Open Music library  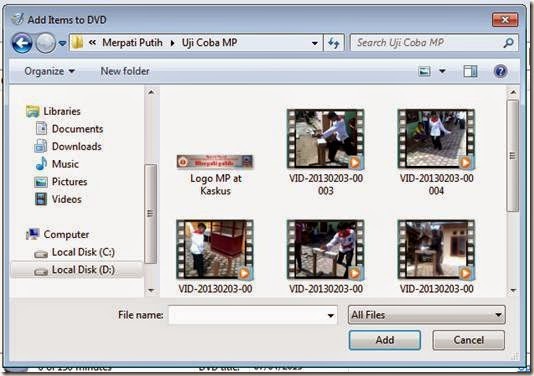coord(65,164)
